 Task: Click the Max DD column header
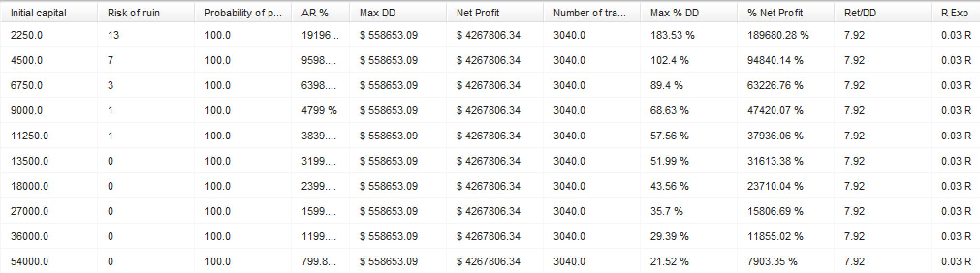(x=397, y=13)
